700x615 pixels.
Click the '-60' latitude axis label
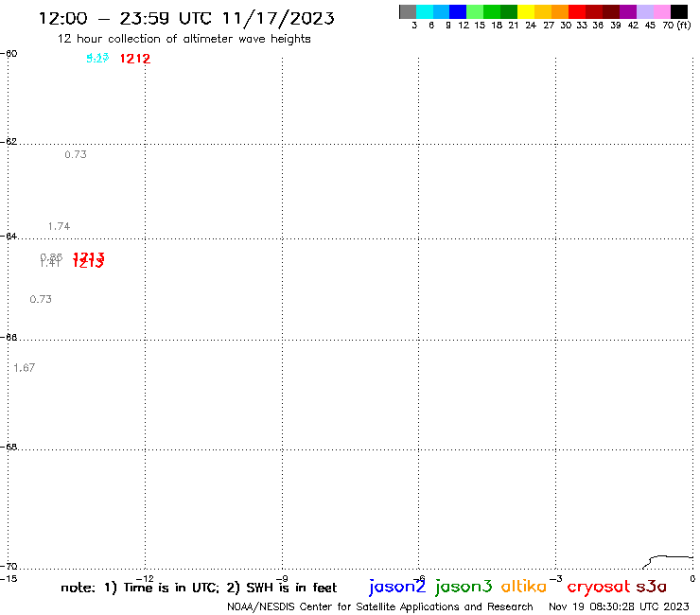click(x=9, y=54)
